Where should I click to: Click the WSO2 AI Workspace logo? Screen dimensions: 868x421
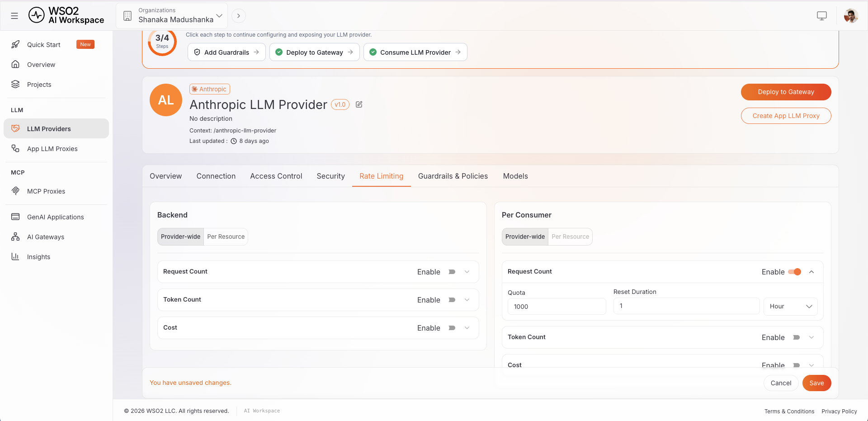click(66, 15)
